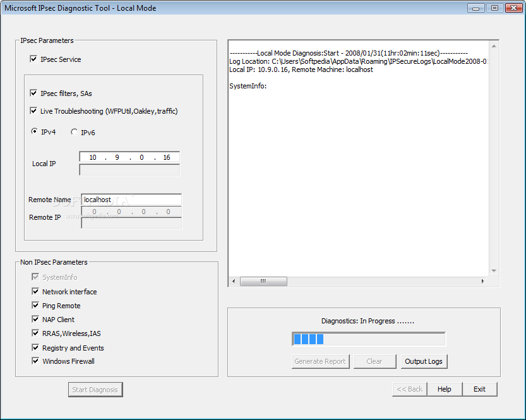Click the log's scroll-left arrow

(234, 281)
